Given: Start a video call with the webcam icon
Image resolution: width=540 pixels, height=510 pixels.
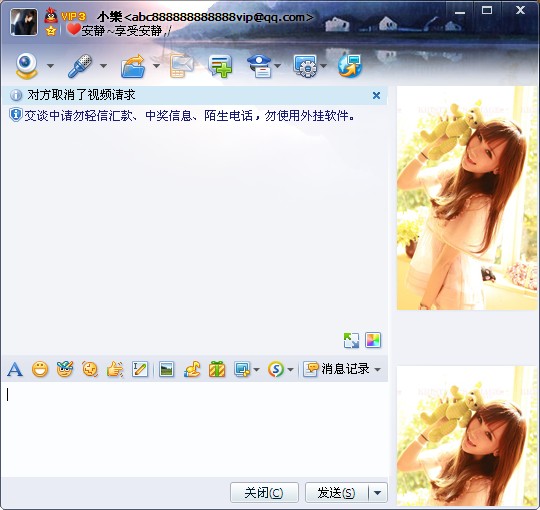Looking at the screenshot, I should pos(26,65).
